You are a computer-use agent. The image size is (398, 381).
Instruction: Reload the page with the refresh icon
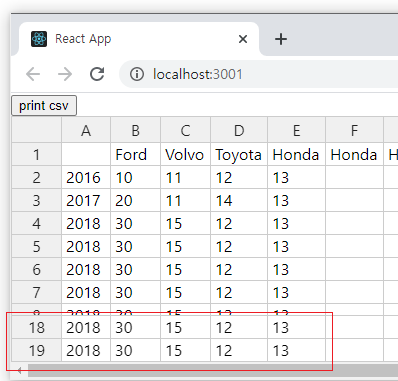97,74
